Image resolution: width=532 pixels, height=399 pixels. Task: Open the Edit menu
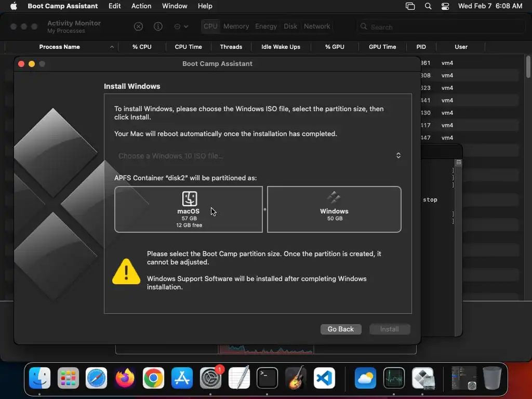114,6
